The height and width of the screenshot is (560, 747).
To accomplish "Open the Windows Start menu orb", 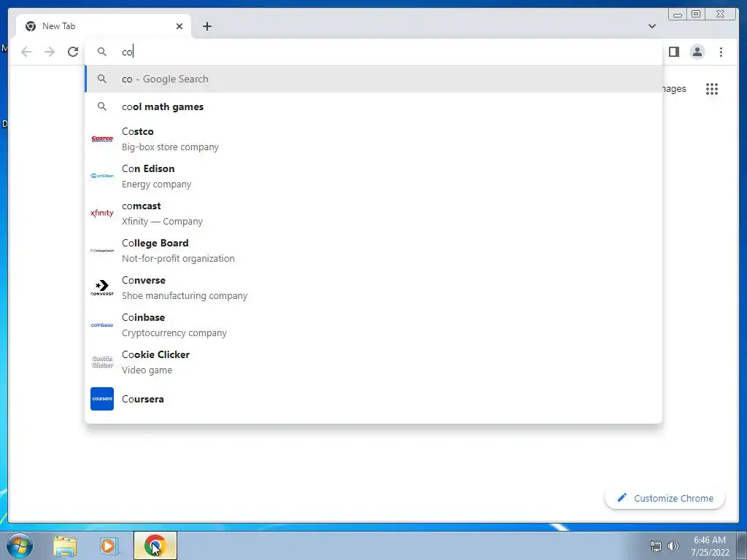I will pos(20,545).
